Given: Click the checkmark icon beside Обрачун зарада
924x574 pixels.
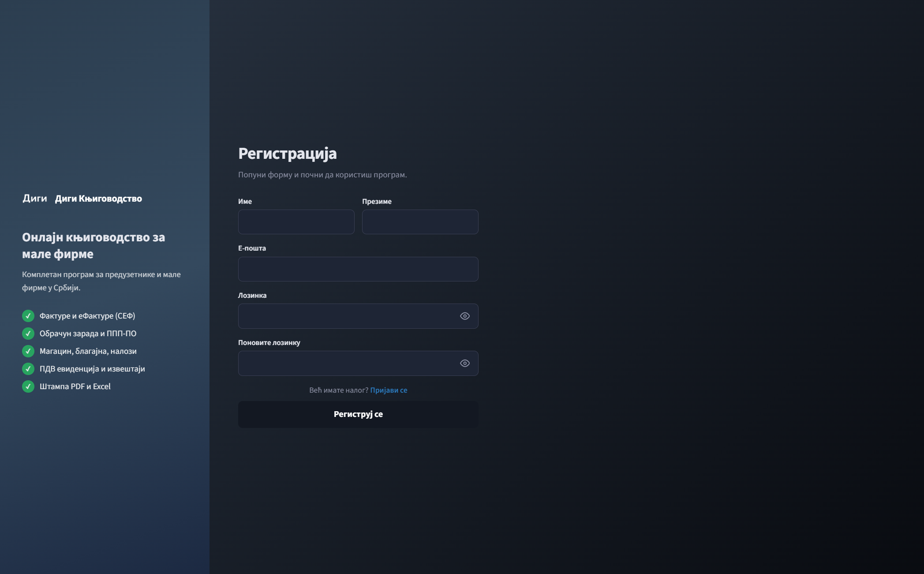Looking at the screenshot, I should (x=28, y=334).
